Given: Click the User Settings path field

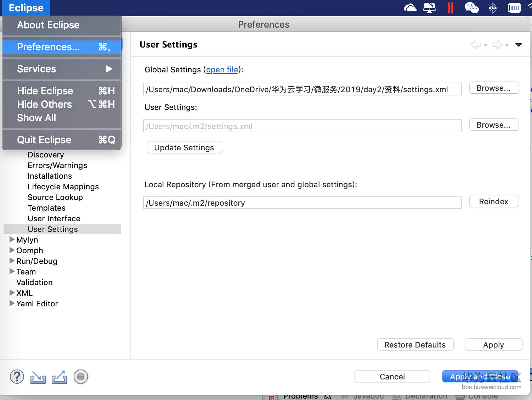Looking at the screenshot, I should [302, 126].
